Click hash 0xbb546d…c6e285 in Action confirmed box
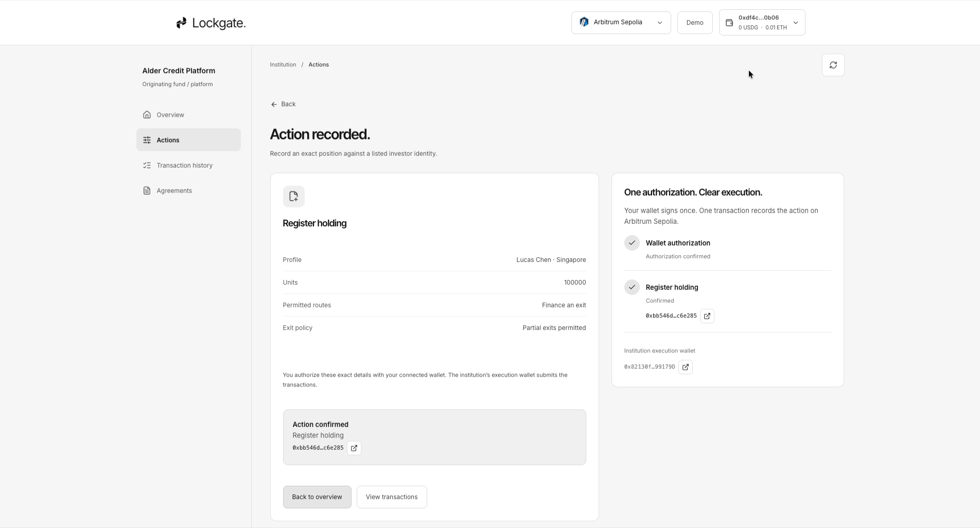This screenshot has width=980, height=528. (x=318, y=448)
